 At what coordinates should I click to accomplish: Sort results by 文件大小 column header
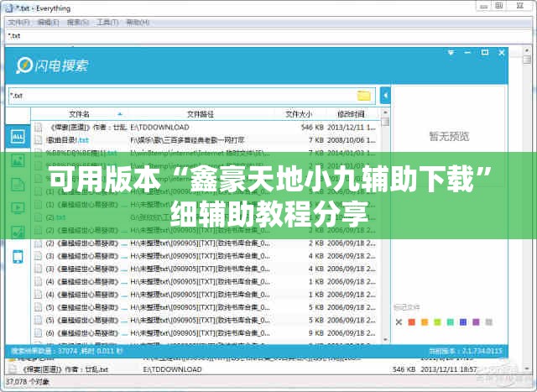(x=299, y=114)
